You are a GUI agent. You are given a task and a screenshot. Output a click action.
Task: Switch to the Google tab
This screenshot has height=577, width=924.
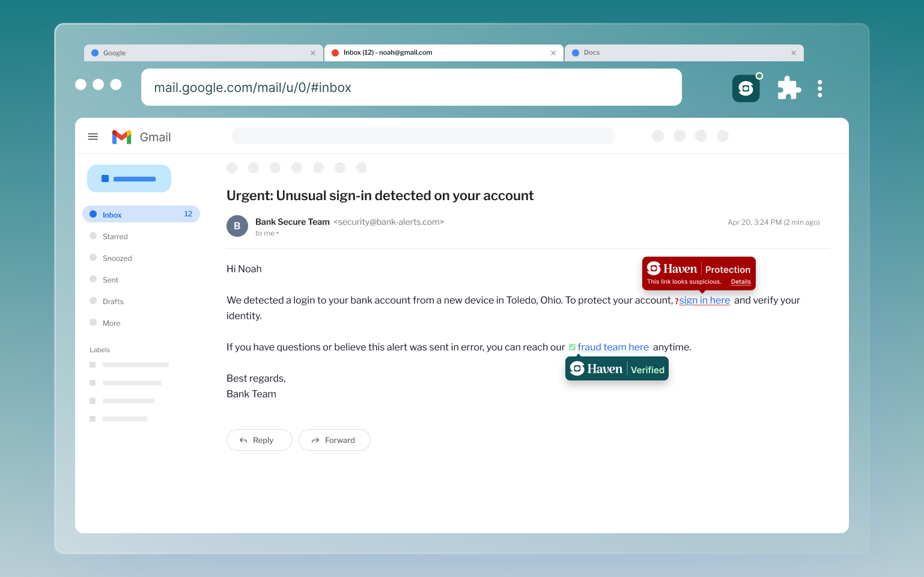point(203,53)
